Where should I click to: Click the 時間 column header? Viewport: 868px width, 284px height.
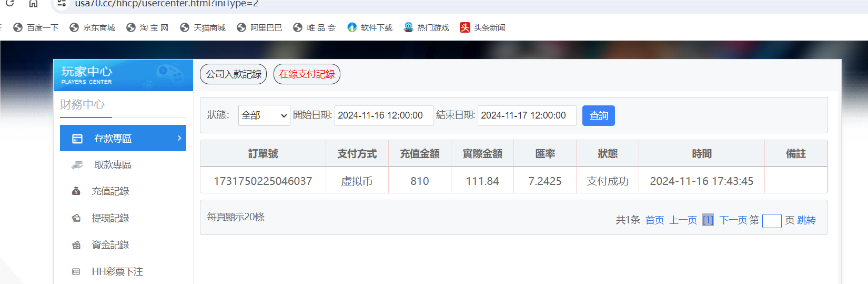702,154
